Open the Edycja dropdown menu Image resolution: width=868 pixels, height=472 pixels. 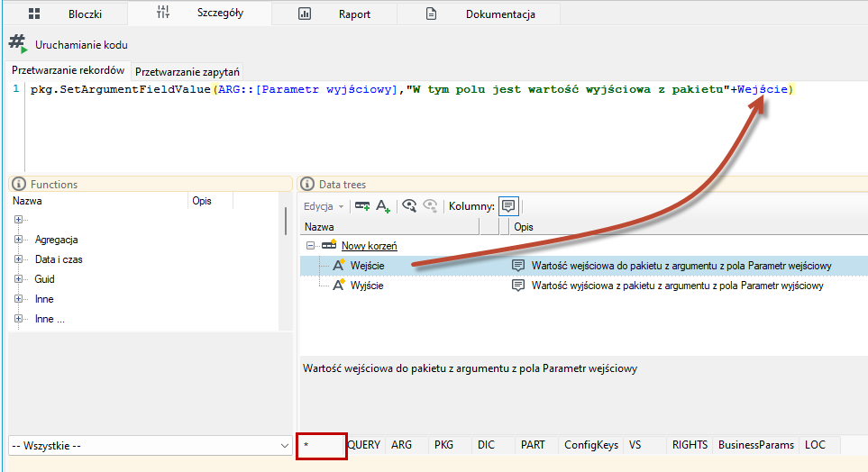pos(324,206)
